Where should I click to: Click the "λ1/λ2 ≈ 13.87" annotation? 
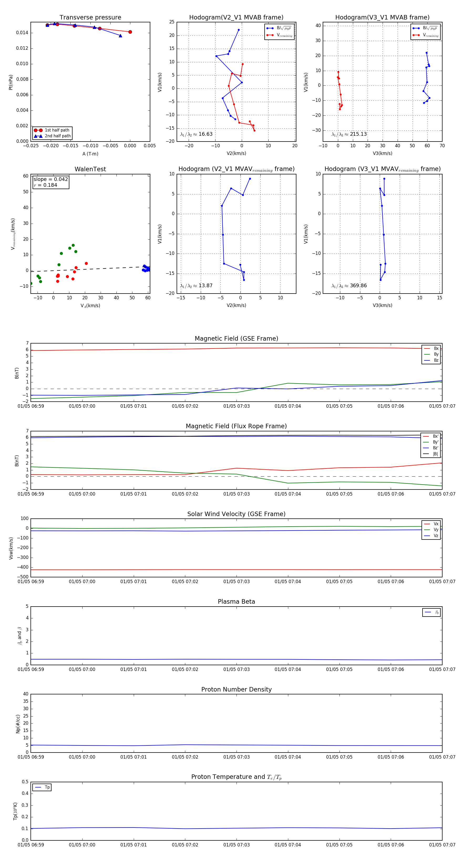pyautogui.click(x=196, y=286)
